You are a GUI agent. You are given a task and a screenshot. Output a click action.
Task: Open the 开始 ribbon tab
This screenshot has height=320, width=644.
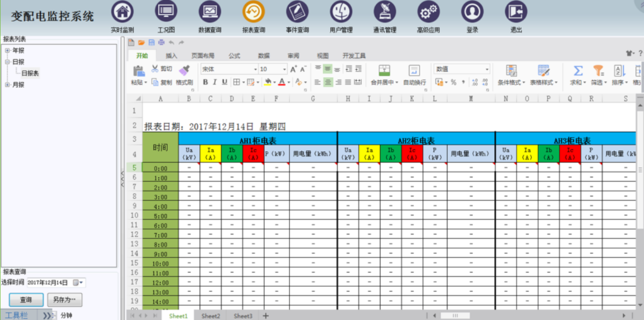pyautogui.click(x=142, y=56)
